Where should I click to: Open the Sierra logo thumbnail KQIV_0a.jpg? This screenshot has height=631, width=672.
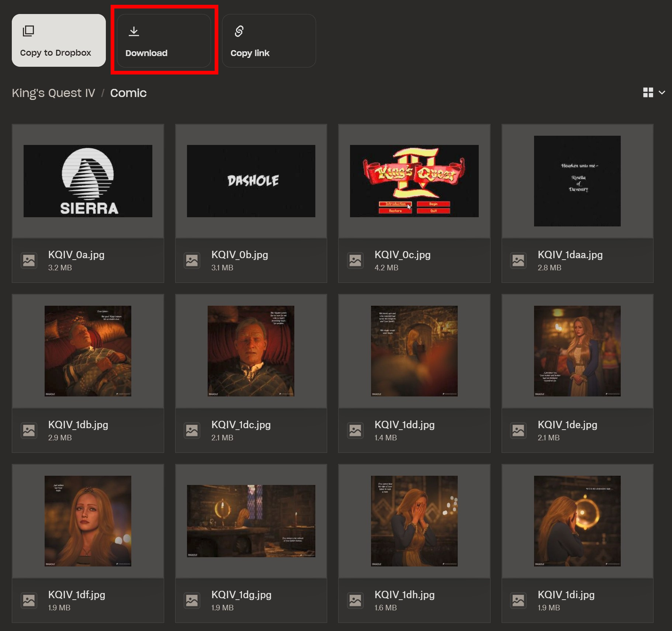(88, 181)
